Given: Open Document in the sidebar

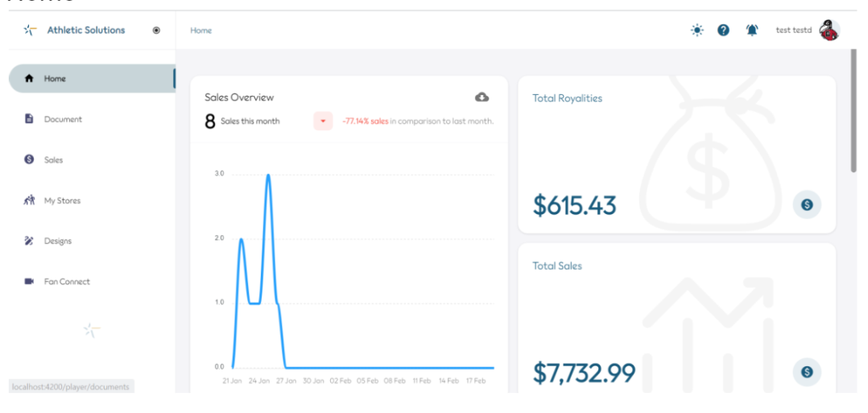Looking at the screenshot, I should click(92, 119).
